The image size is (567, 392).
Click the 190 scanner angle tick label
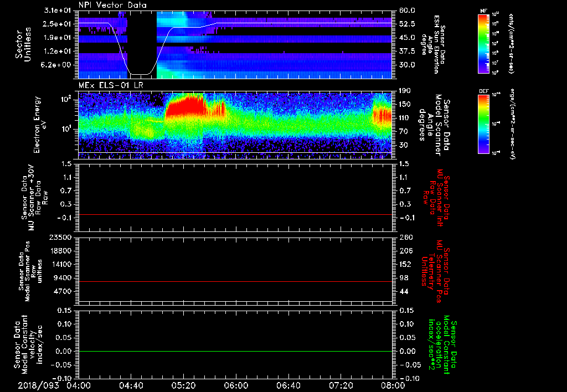405,91
